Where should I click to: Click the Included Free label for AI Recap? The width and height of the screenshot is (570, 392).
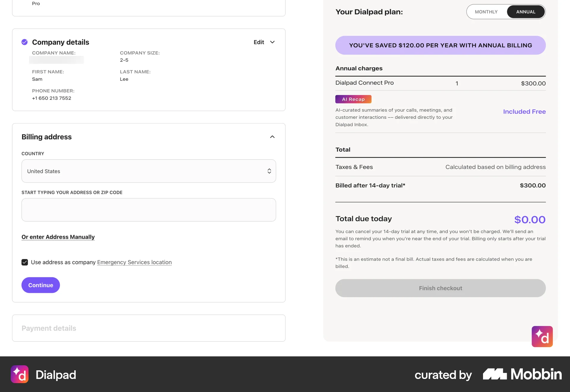coord(524,111)
